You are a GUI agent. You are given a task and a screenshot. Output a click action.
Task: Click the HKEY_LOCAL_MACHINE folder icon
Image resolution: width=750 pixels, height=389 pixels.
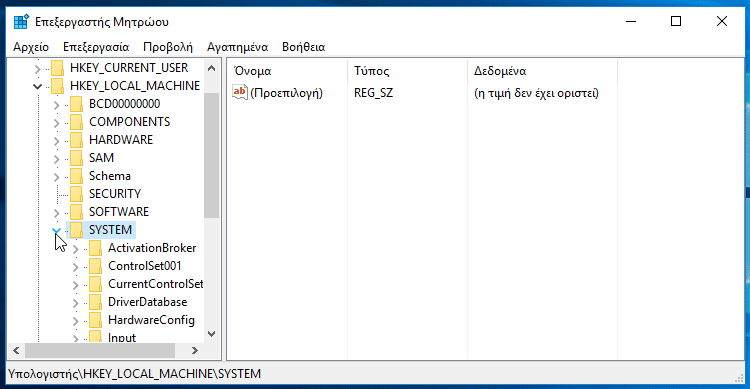click(x=57, y=86)
